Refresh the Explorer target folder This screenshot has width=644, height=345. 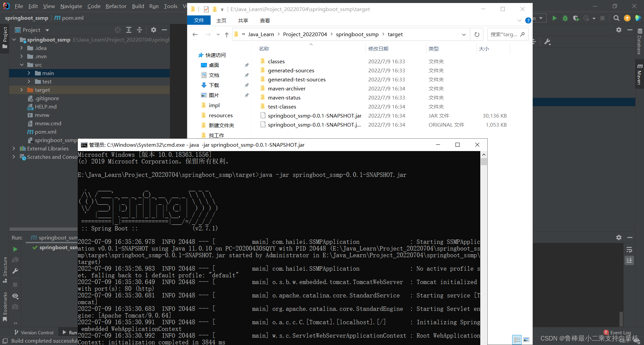[x=477, y=34]
